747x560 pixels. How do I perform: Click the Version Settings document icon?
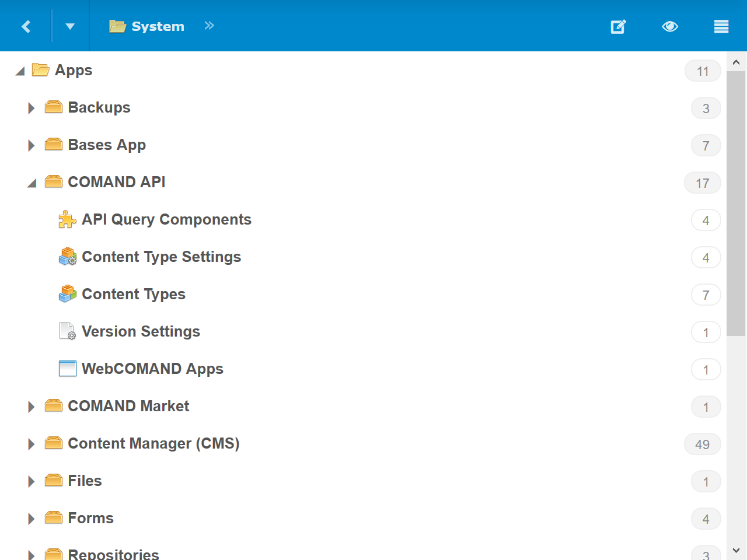click(x=68, y=331)
